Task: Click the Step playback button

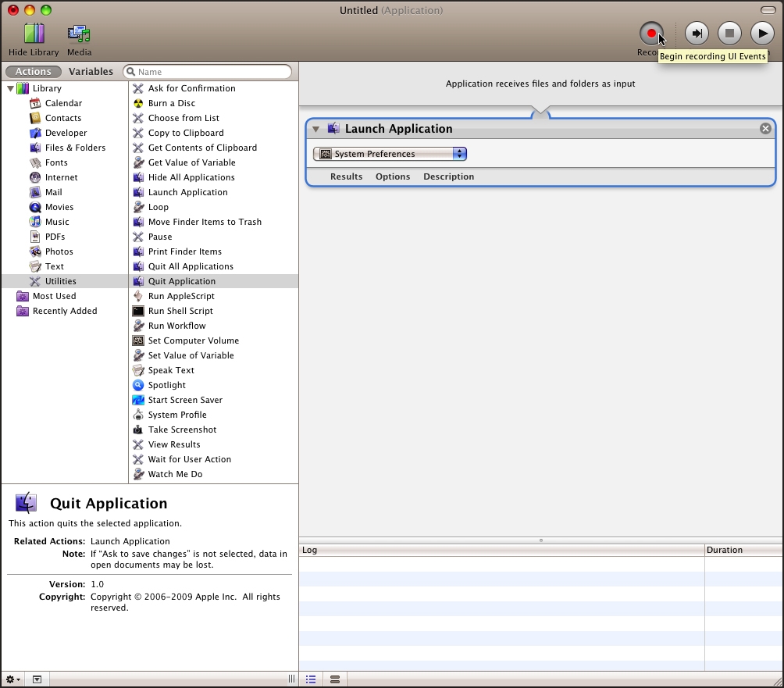Action: coord(697,33)
